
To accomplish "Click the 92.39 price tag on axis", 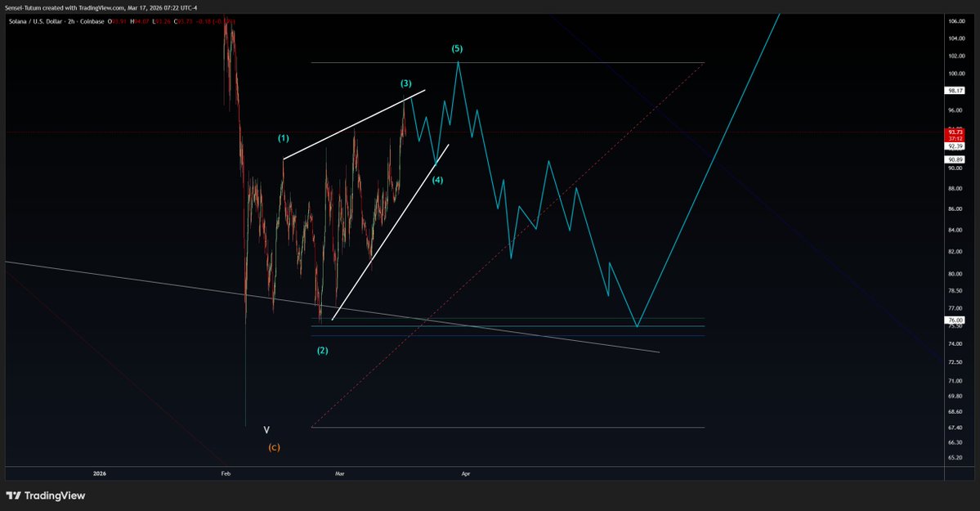I will 955,146.
